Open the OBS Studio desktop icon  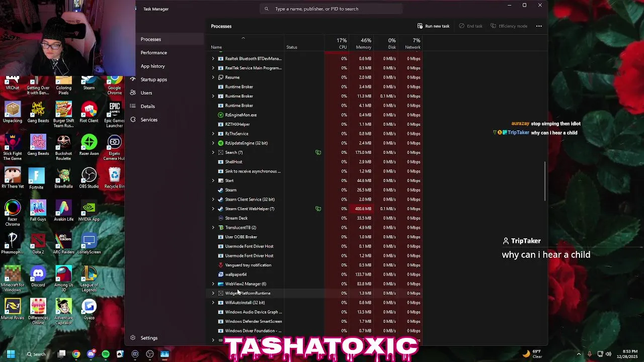coord(89,178)
